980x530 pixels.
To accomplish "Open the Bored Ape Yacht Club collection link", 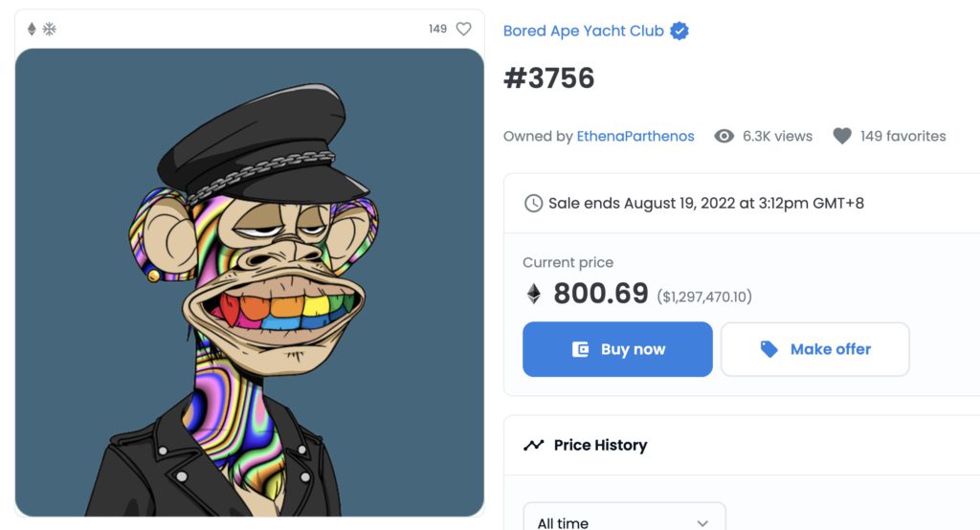I will coord(583,31).
